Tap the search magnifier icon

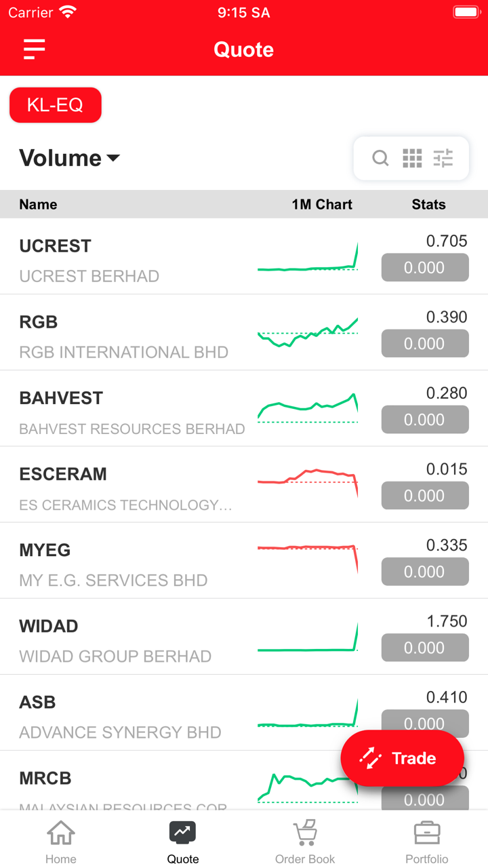[x=380, y=159]
